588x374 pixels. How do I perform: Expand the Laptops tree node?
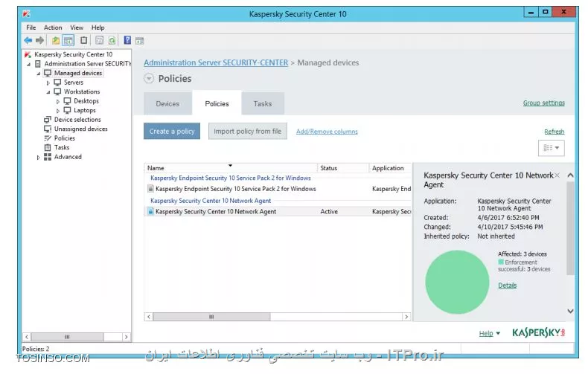(58, 111)
